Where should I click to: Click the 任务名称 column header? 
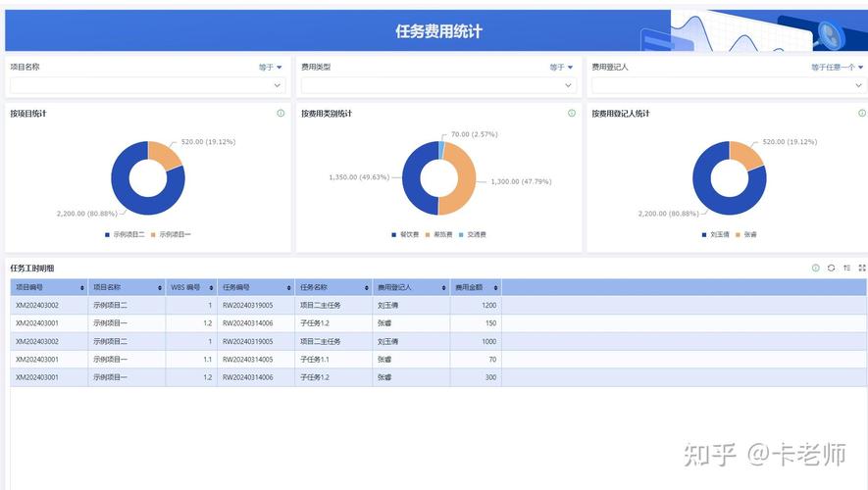pos(333,287)
